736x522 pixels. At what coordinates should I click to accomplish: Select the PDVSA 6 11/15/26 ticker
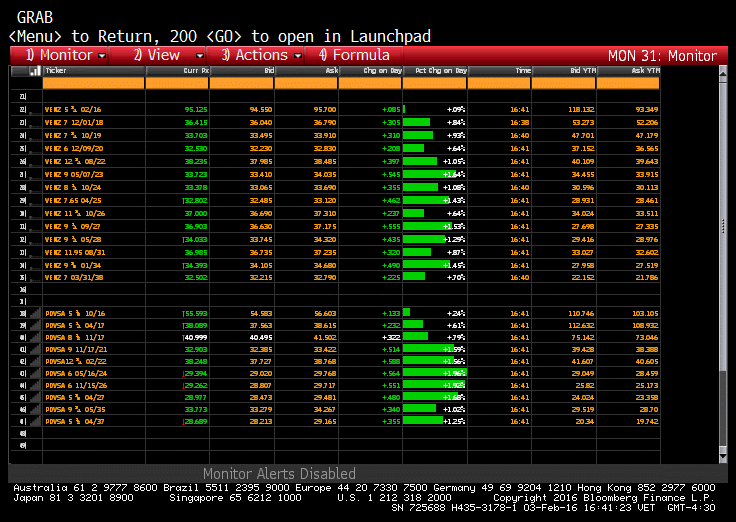(x=76, y=385)
